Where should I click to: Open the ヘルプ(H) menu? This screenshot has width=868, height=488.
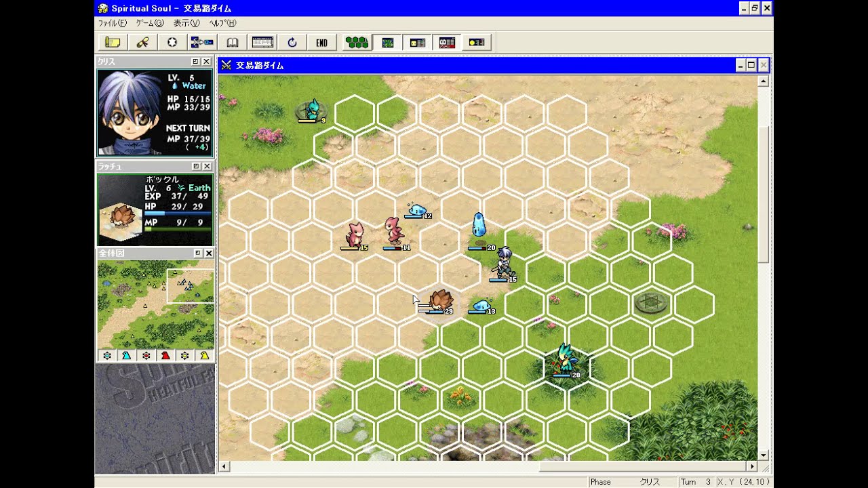(x=222, y=23)
